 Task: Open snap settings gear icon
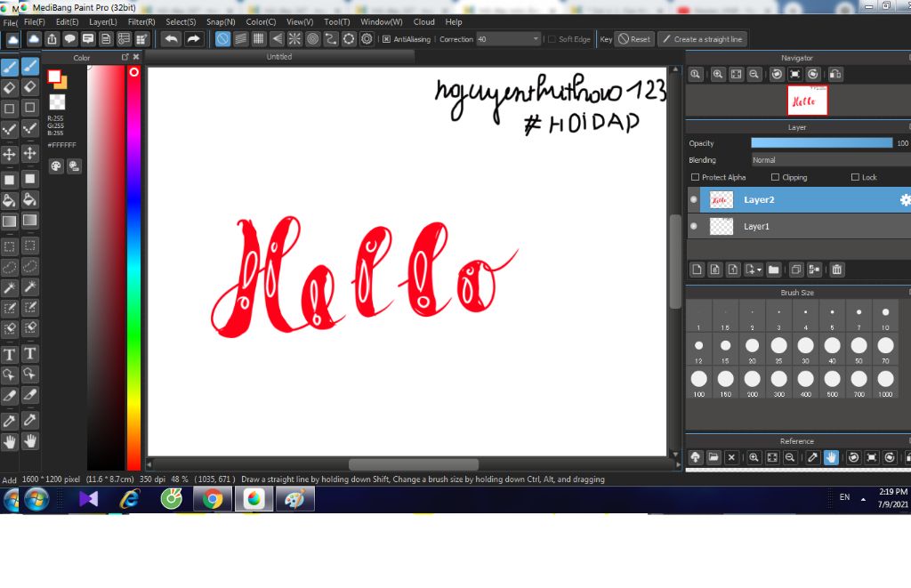tap(367, 39)
